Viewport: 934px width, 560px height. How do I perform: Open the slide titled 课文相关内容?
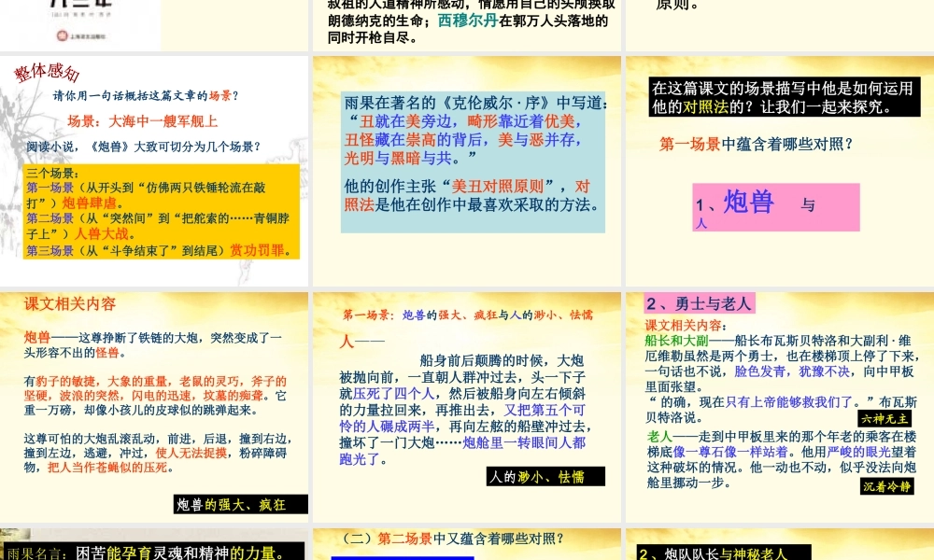(x=154, y=407)
